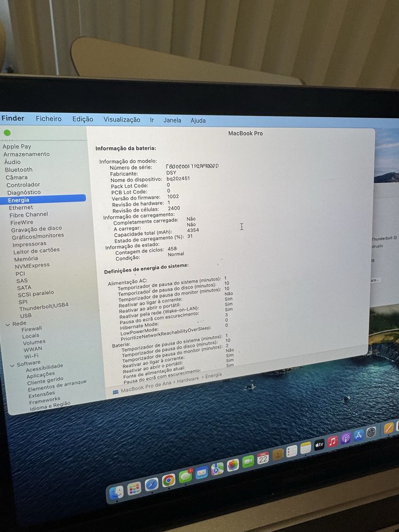Select Ethernet in the sidebar
The width and height of the screenshot is (399, 532).
tap(21, 207)
